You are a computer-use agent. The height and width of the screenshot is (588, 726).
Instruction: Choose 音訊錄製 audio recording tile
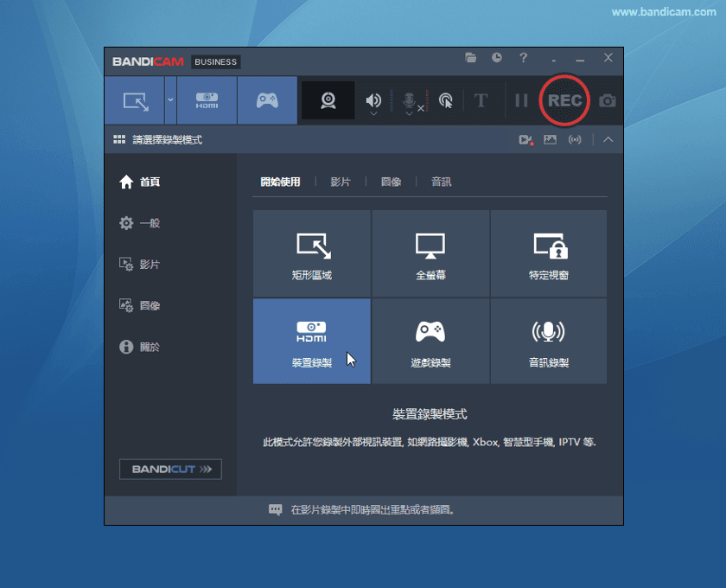click(549, 341)
